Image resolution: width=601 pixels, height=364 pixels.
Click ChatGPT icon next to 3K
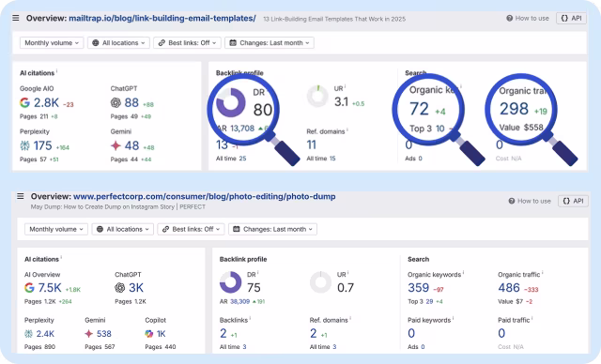point(120,287)
